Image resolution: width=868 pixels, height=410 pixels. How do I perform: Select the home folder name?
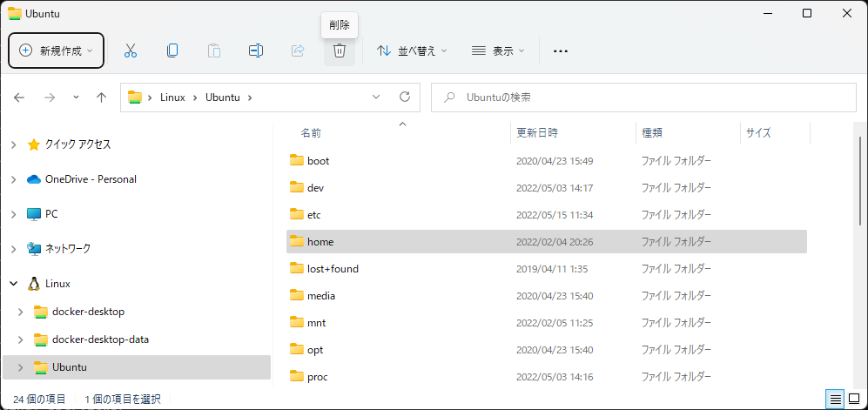pos(320,242)
